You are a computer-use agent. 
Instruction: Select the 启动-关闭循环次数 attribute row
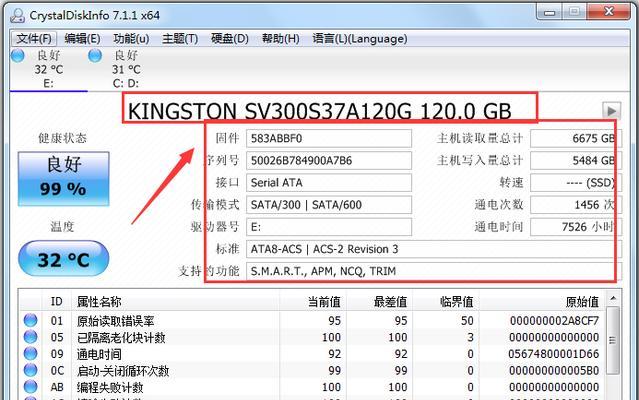click(312, 371)
